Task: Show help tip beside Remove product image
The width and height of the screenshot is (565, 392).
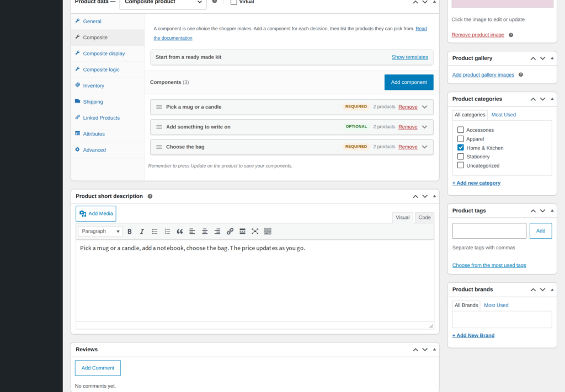Action: (511, 35)
